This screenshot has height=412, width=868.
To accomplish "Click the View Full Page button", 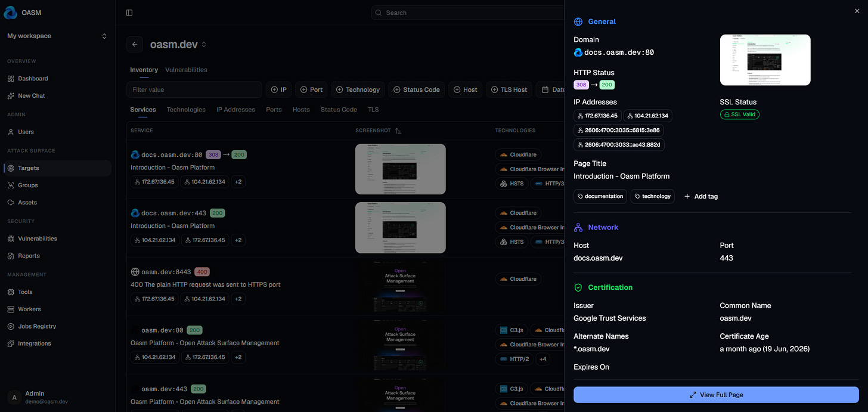I will tap(716, 395).
